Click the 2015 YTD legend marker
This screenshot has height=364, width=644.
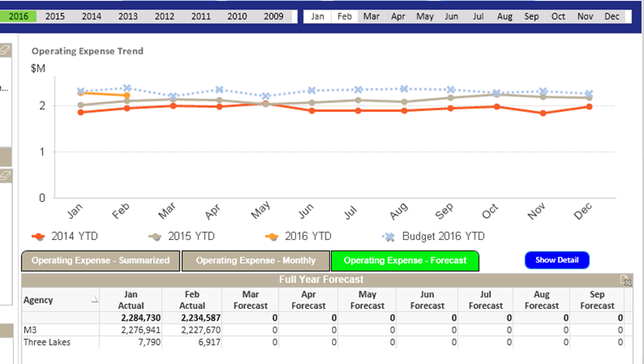155,236
